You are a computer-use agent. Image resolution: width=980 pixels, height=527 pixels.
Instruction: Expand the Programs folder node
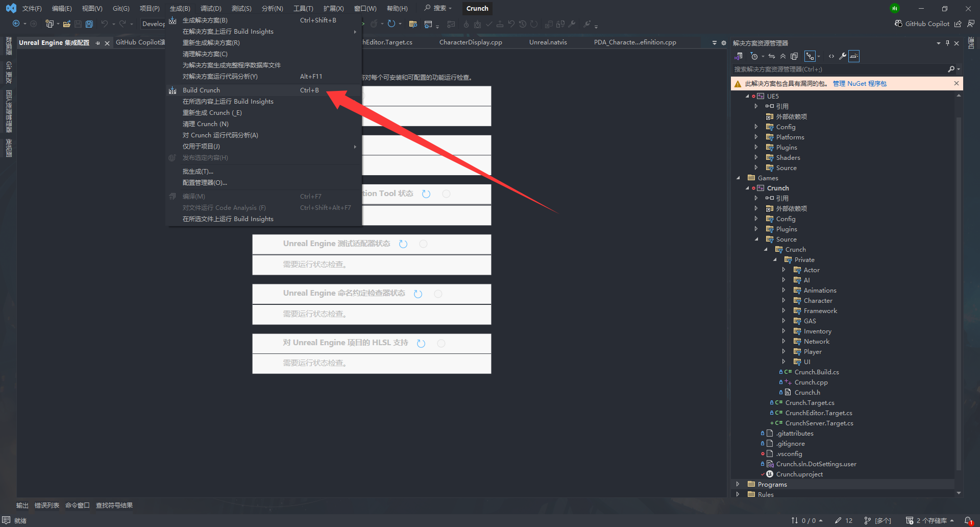click(x=738, y=484)
